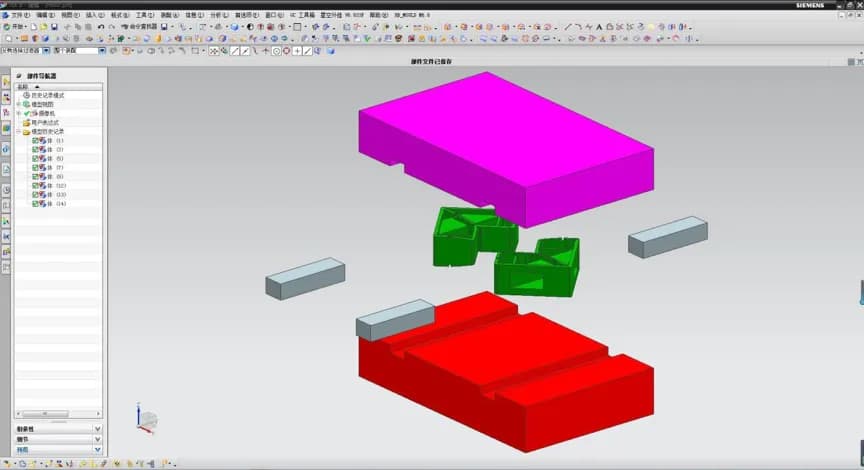
Task: Click the blue cube icon in selection bar
Action: [331, 51]
